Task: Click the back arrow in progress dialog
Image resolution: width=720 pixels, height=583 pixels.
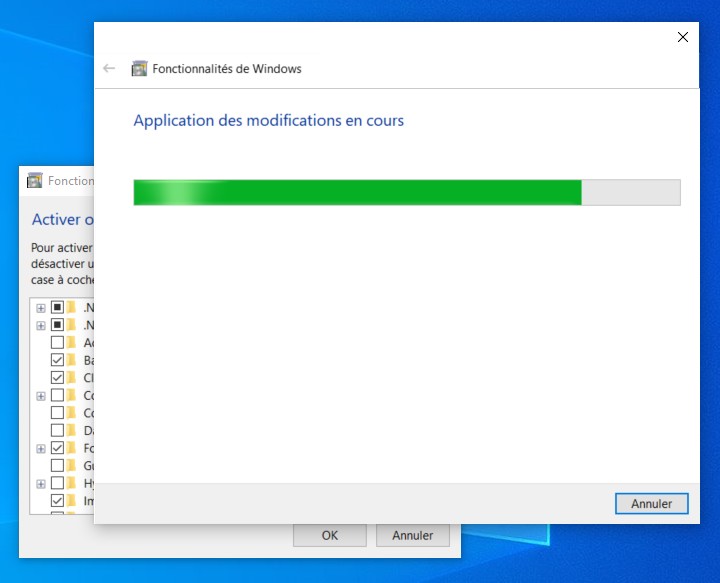Action: [109, 68]
